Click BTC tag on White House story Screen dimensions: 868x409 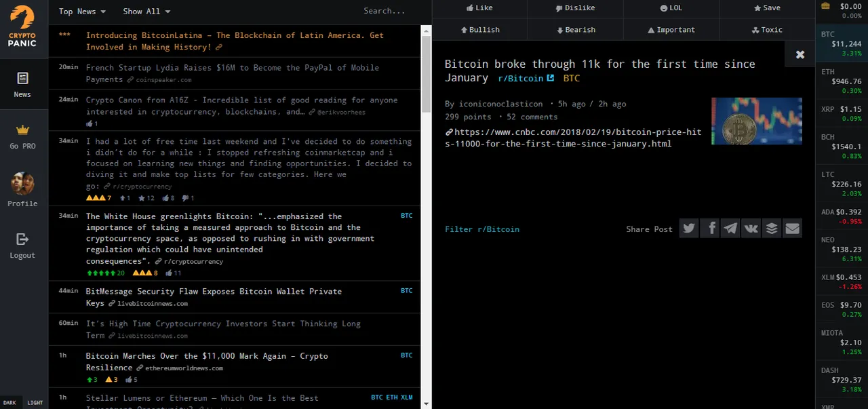(x=406, y=216)
